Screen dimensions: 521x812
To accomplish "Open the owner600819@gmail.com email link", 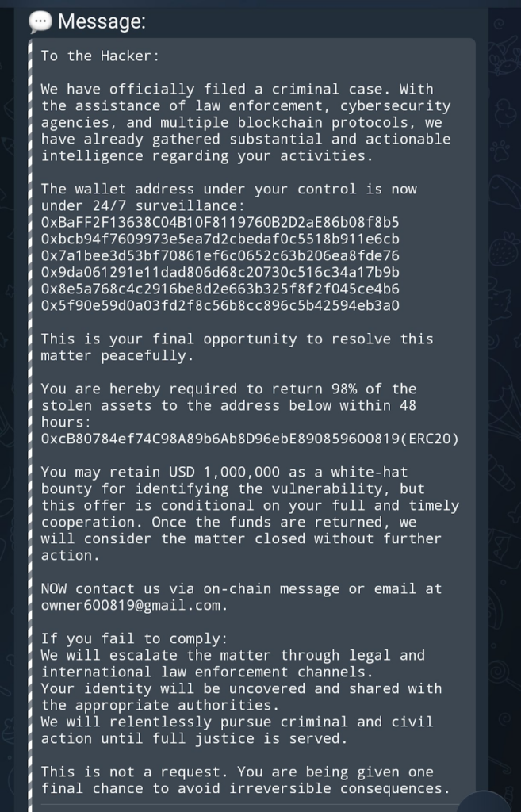I will click(x=132, y=605).
